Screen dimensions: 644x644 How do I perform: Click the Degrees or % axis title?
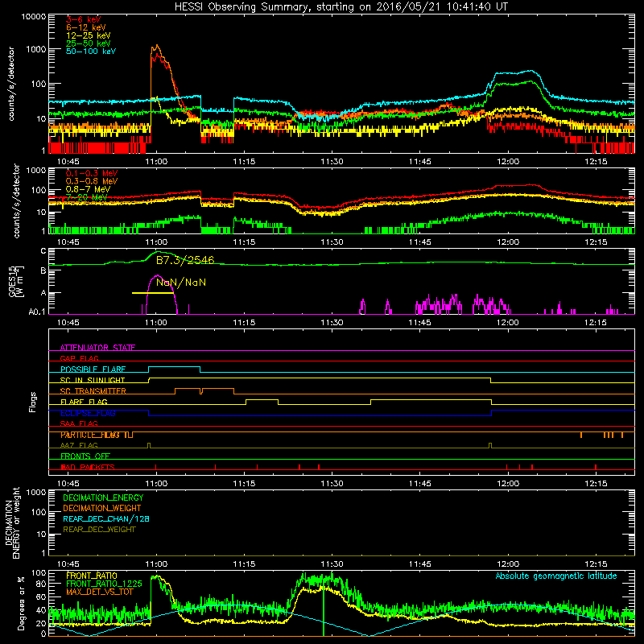click(21, 604)
